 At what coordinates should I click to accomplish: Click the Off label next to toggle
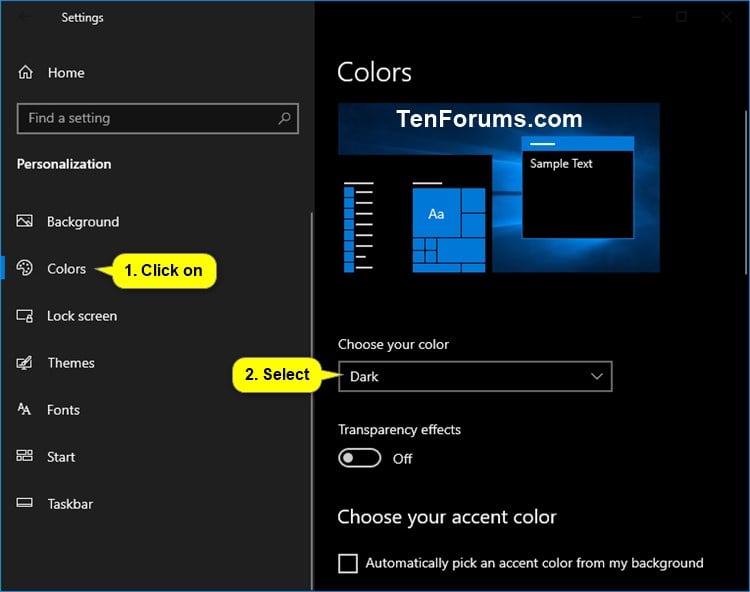click(402, 459)
